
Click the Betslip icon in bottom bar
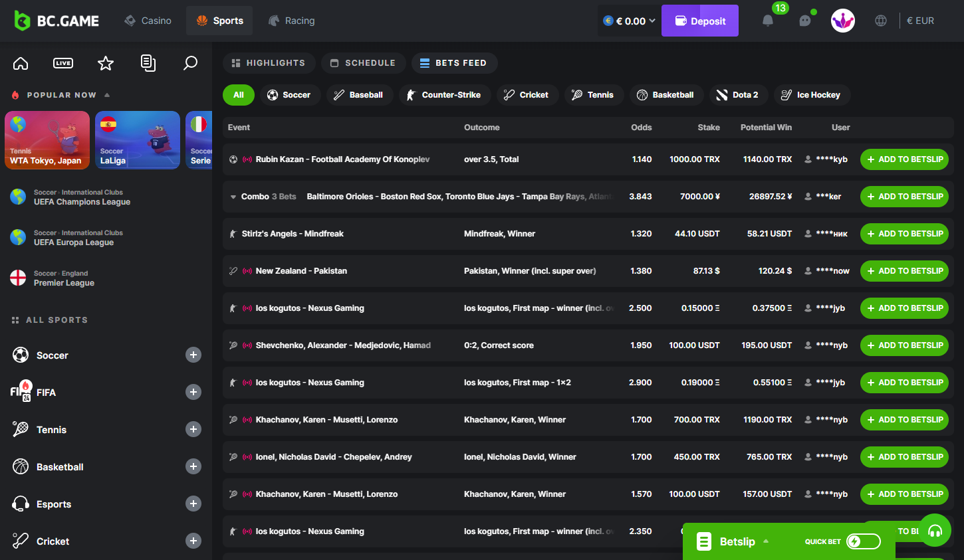point(703,541)
